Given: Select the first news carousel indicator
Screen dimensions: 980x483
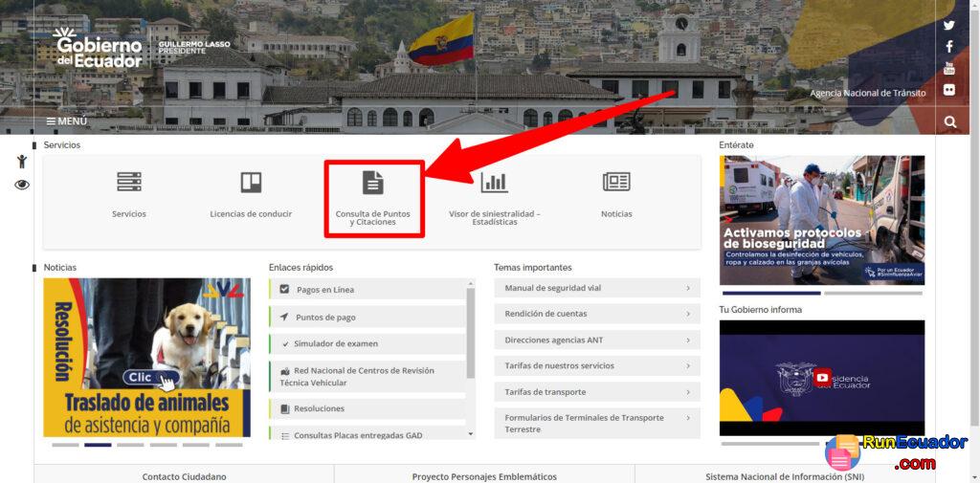Looking at the screenshot, I should pyautogui.click(x=65, y=445).
